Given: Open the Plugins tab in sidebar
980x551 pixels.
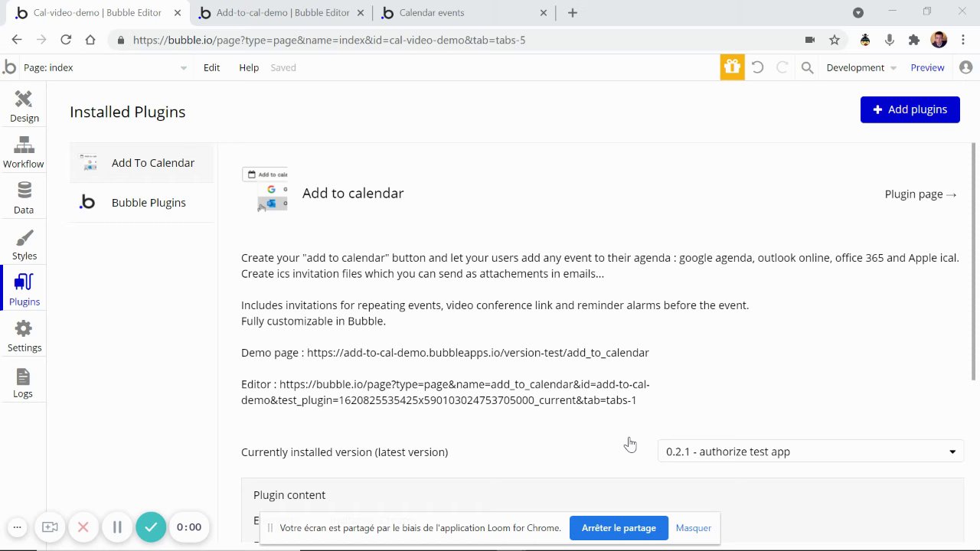Looking at the screenshot, I should [24, 290].
